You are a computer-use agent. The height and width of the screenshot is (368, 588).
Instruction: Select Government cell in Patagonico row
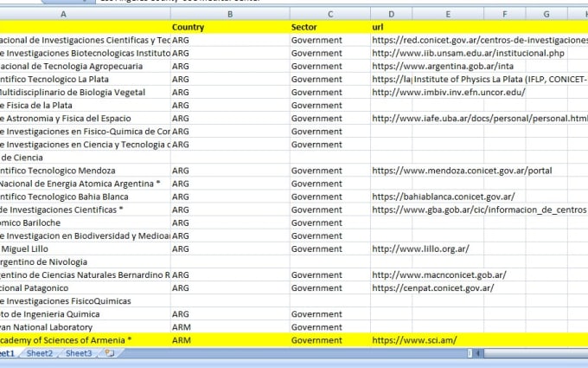pyautogui.click(x=330, y=287)
